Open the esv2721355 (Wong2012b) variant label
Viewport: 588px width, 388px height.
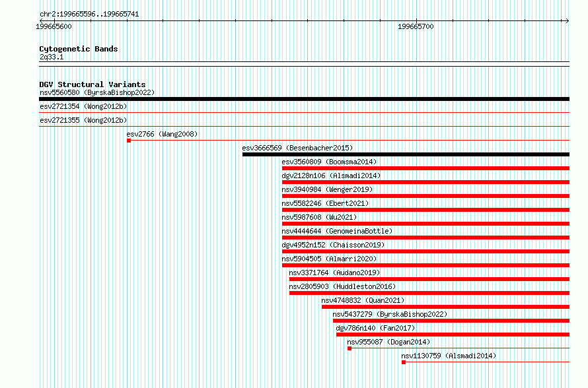[x=83, y=120]
